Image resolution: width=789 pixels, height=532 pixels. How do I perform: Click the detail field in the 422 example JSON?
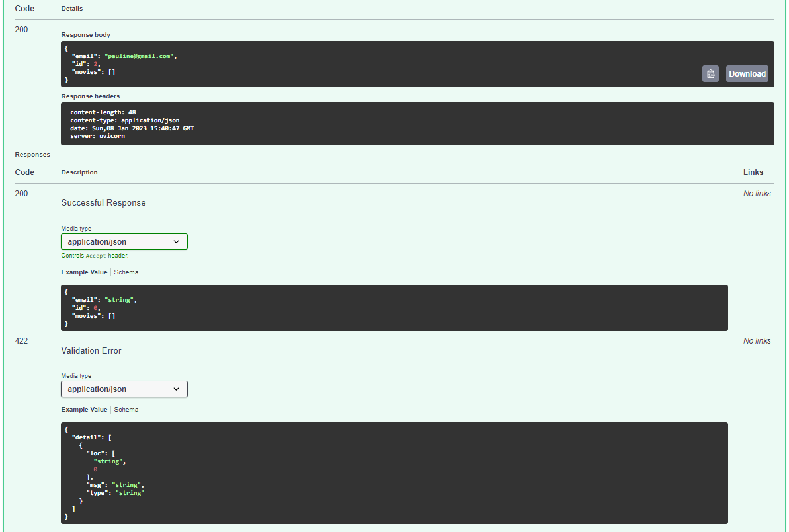[x=85, y=437]
